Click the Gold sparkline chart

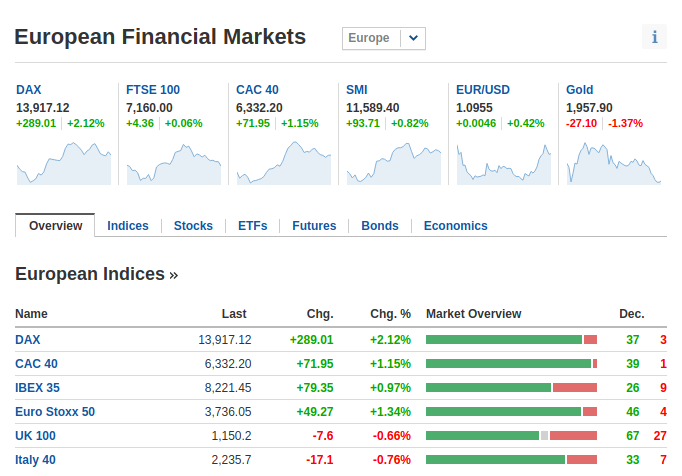click(x=614, y=163)
